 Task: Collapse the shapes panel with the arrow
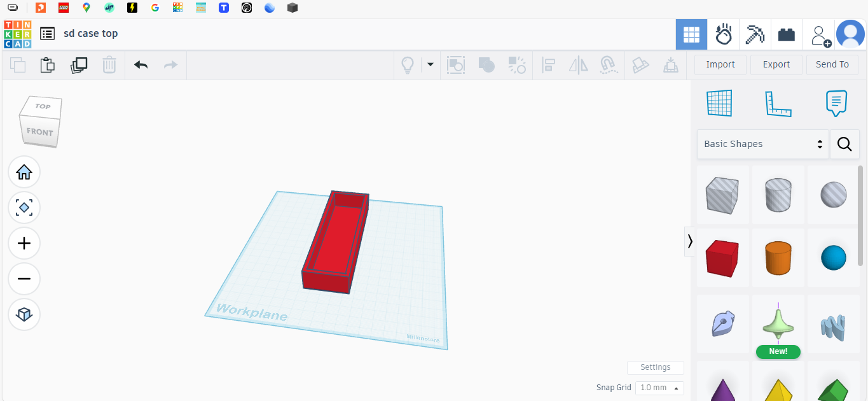tap(689, 241)
